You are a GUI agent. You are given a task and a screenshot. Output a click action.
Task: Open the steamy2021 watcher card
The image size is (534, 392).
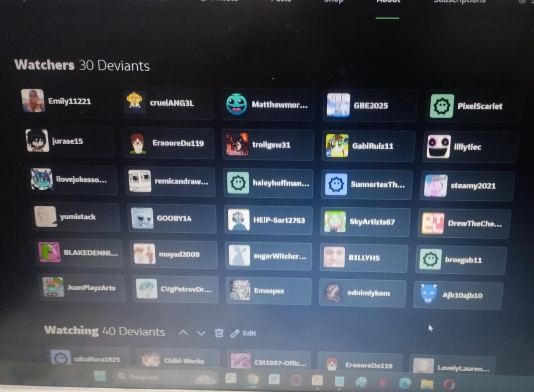click(468, 186)
